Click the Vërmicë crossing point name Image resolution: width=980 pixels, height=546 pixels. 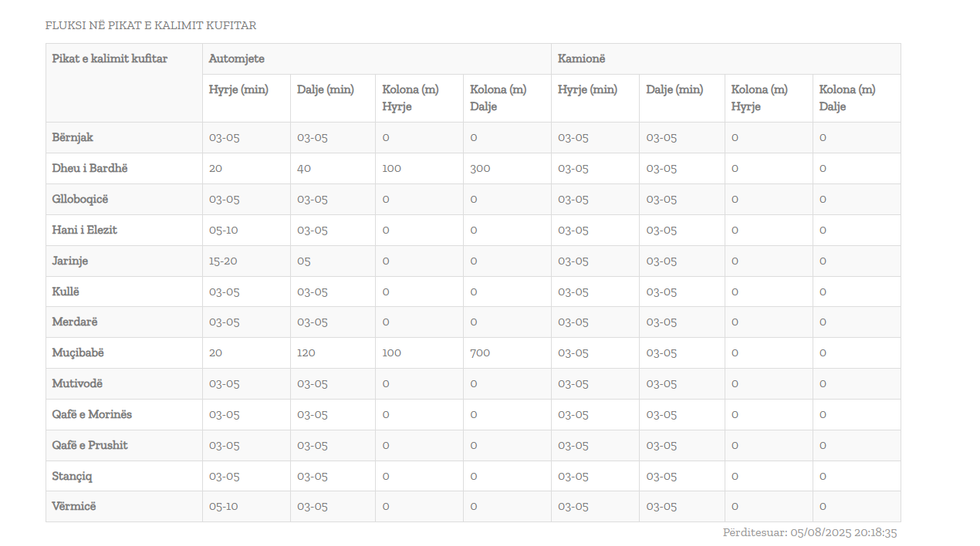tap(74, 506)
